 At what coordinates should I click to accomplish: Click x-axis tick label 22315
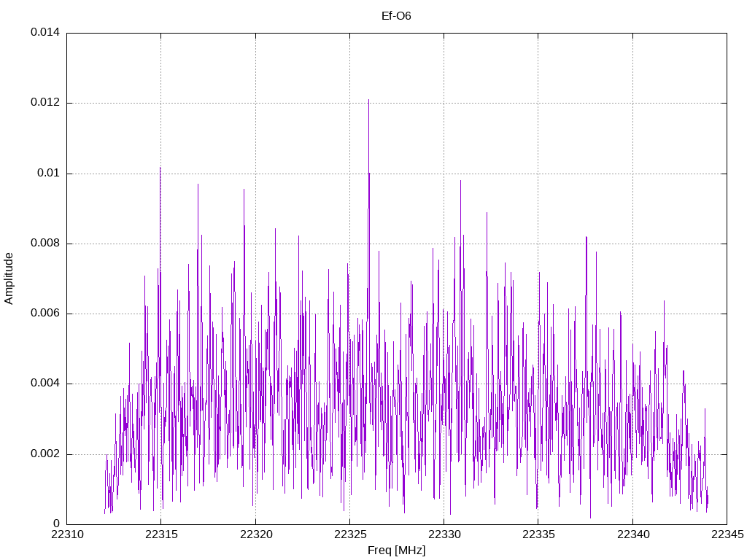click(x=161, y=534)
